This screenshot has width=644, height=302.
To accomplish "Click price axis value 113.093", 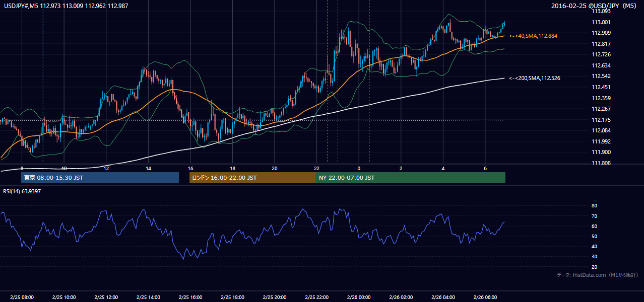I will coord(602,11).
